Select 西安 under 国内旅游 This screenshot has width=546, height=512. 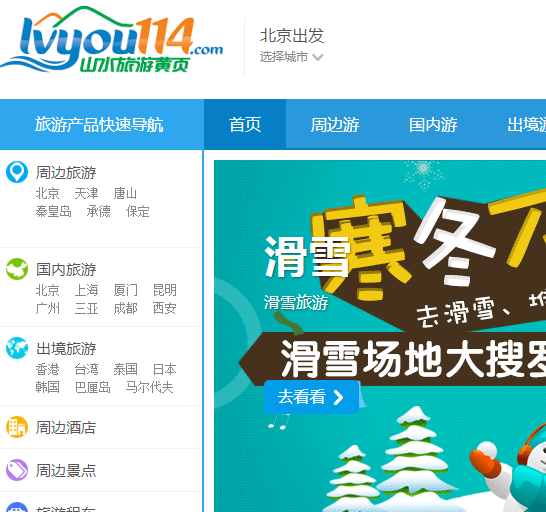(x=165, y=308)
